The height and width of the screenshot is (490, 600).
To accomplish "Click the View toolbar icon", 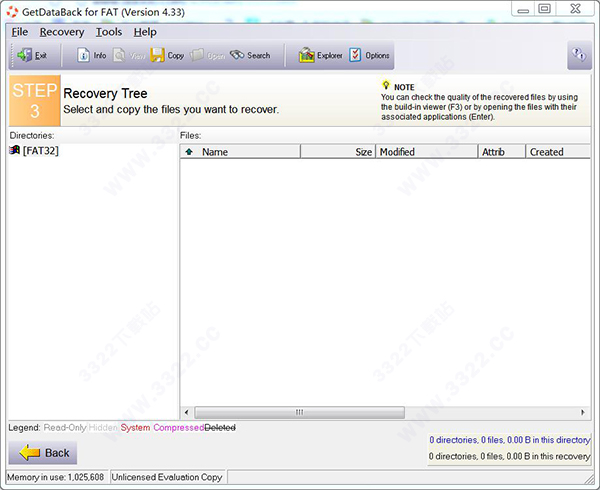I will [119, 55].
